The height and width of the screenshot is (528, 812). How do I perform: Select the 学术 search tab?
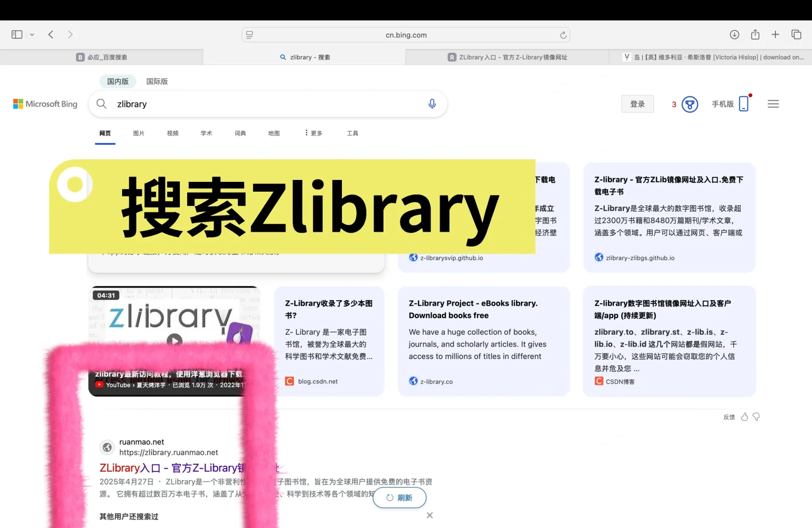(x=206, y=133)
